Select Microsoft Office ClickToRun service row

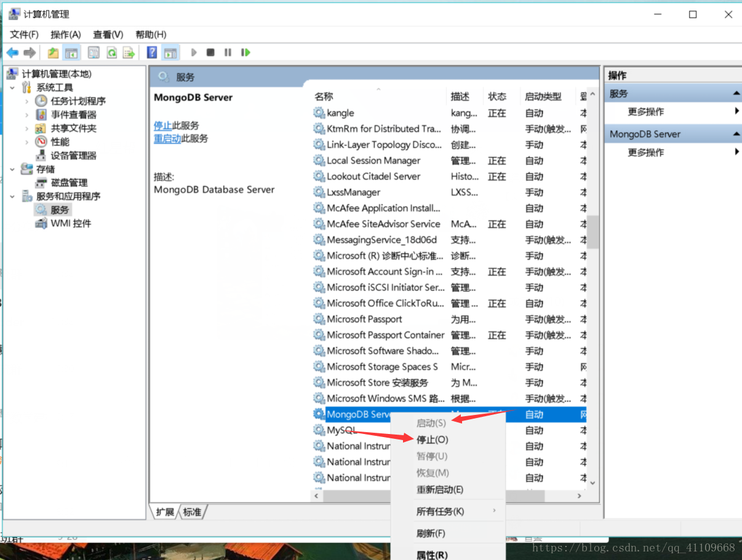point(449,303)
